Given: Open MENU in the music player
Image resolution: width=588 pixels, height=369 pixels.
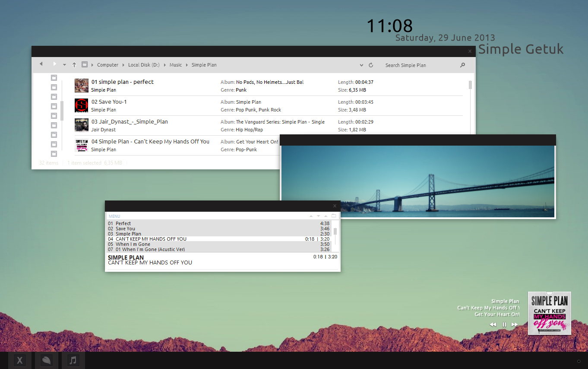Looking at the screenshot, I should (114, 216).
